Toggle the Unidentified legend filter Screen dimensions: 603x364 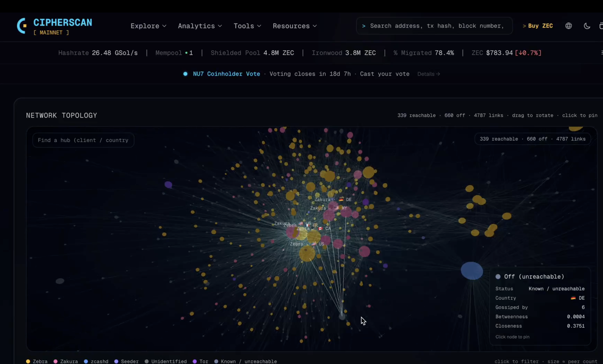tap(165, 361)
